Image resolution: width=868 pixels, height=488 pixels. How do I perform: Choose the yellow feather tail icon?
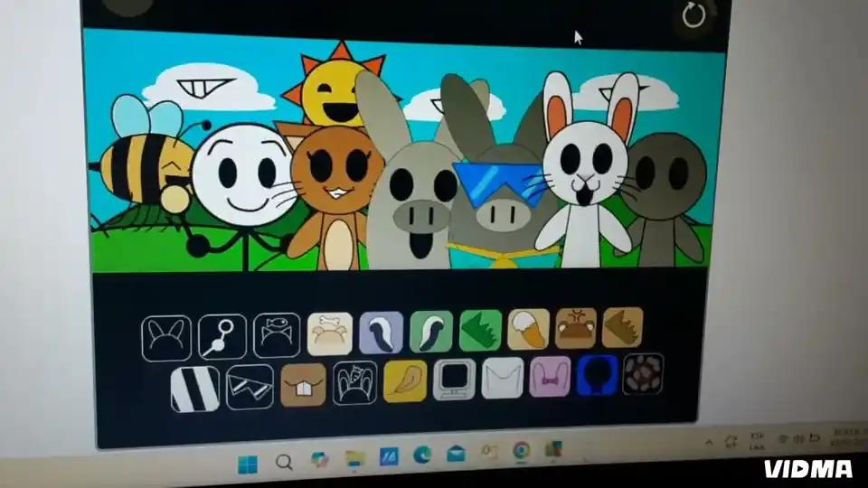(405, 381)
